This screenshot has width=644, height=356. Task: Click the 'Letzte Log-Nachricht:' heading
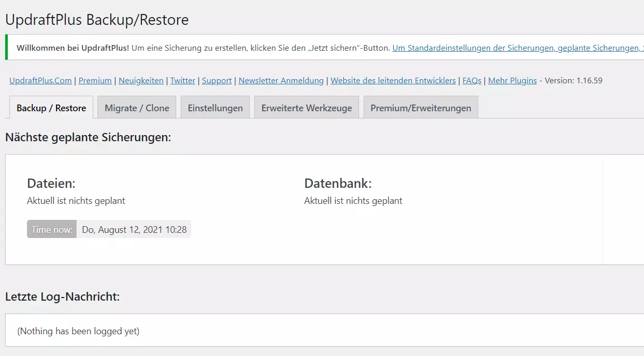(x=62, y=296)
